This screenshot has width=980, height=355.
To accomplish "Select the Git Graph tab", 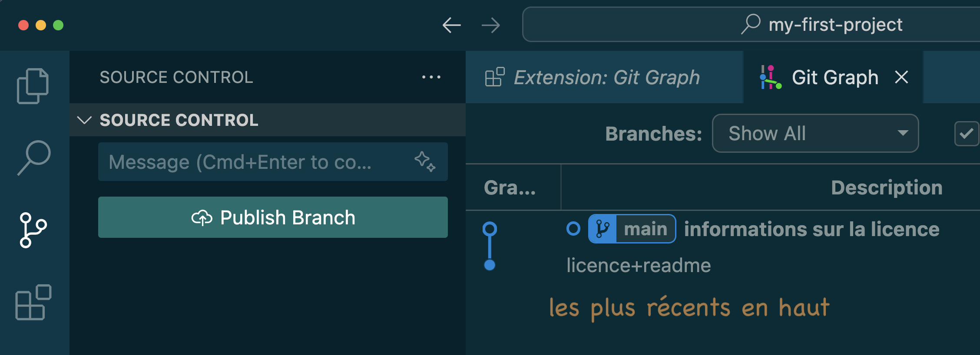I will click(x=834, y=78).
